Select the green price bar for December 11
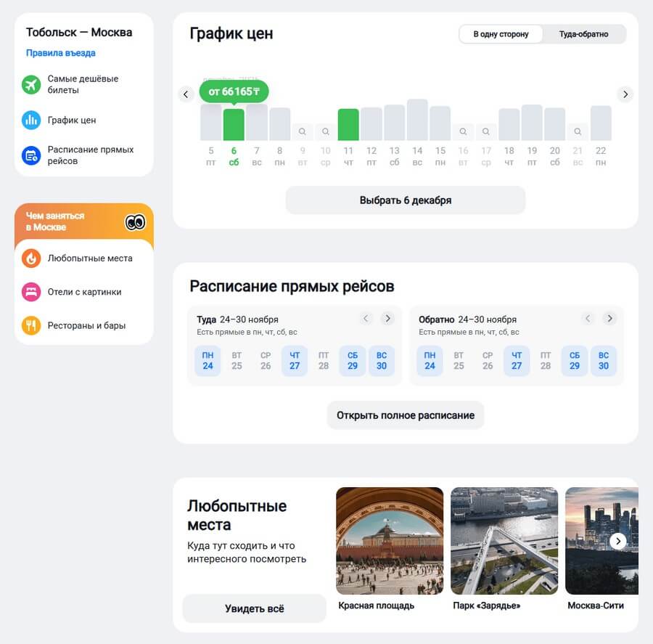This screenshot has height=644, width=653. (348, 125)
